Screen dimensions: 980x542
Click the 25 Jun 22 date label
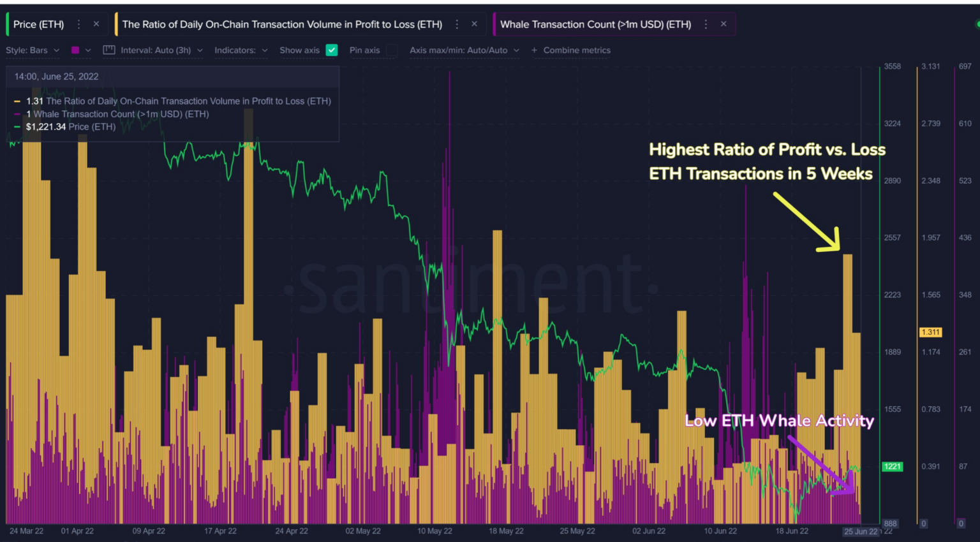(x=859, y=531)
